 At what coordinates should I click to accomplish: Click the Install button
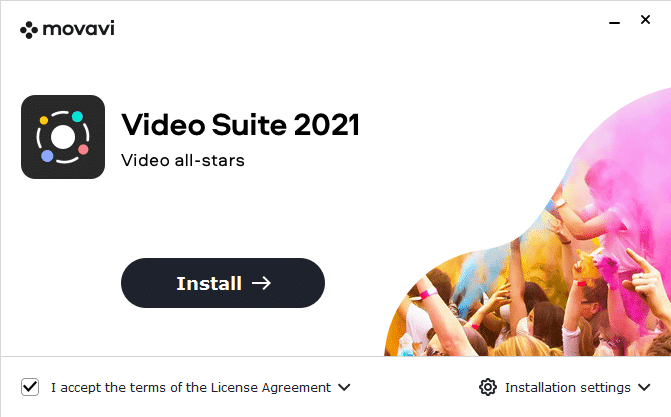point(223,283)
